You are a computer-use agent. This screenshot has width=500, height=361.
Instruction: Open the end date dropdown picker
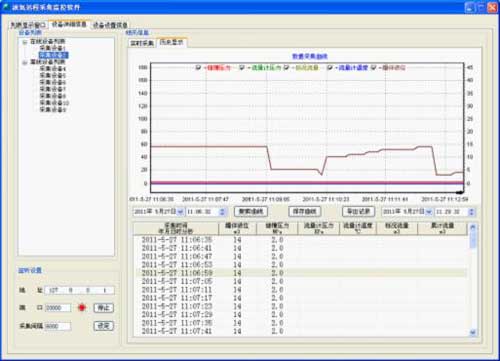[429, 212]
